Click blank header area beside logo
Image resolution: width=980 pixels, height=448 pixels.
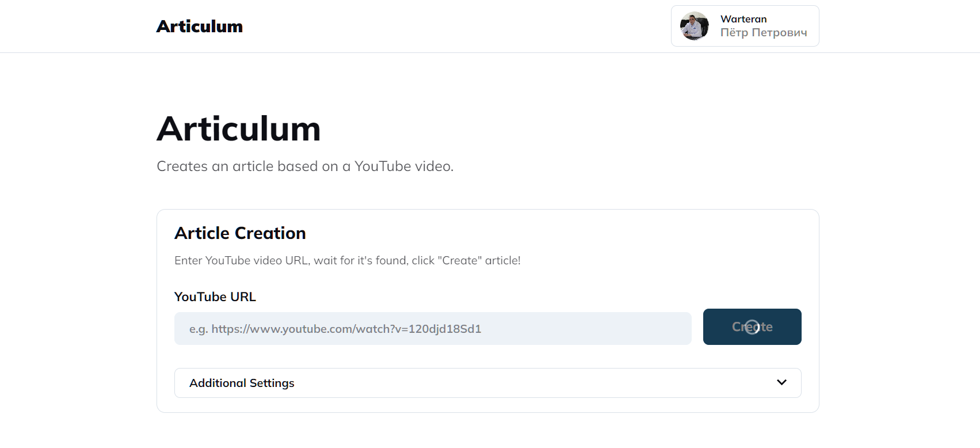point(449,26)
